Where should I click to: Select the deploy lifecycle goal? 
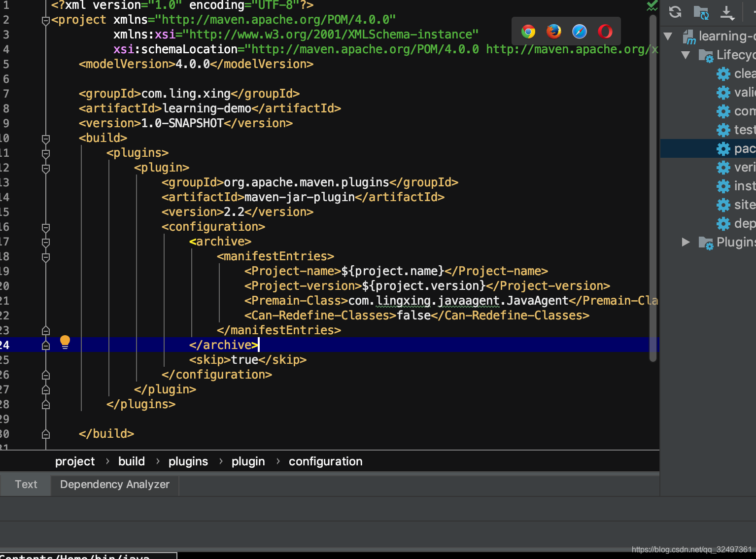[736, 224]
